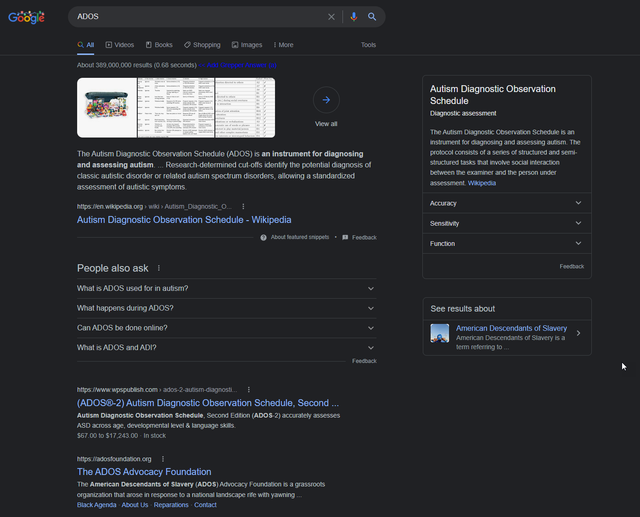Viewport: 640px width, 517px height.
Task: Click Feedback in the knowledge panel
Action: click(572, 266)
